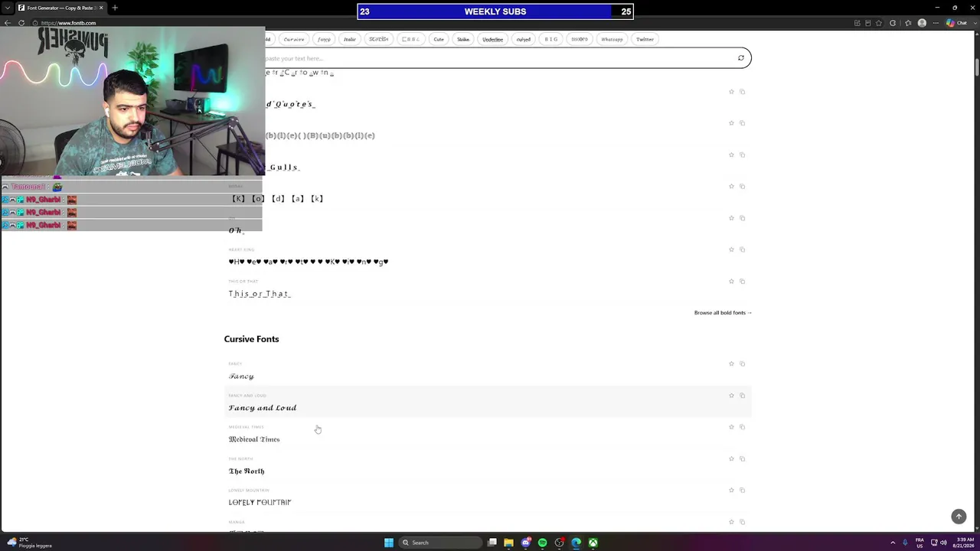The height and width of the screenshot is (551, 980).
Task: Star the This or That font
Action: pyautogui.click(x=731, y=281)
